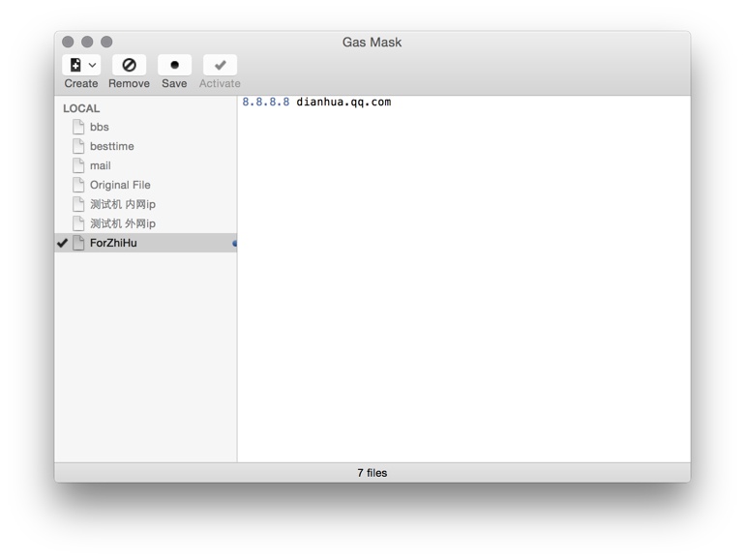Click the unsaved blue dot on ForZhiHu
The height and width of the screenshot is (560, 745).
pyautogui.click(x=234, y=243)
